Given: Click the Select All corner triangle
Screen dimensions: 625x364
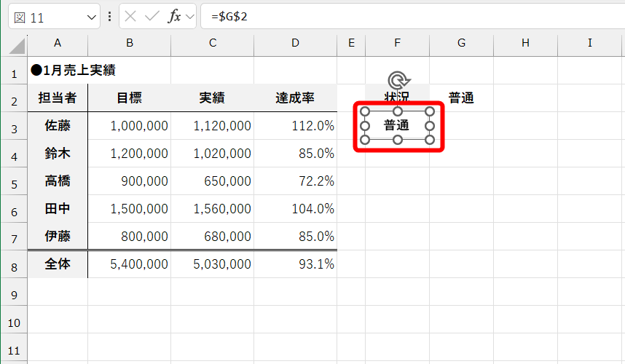Looking at the screenshot, I should coord(17,46).
